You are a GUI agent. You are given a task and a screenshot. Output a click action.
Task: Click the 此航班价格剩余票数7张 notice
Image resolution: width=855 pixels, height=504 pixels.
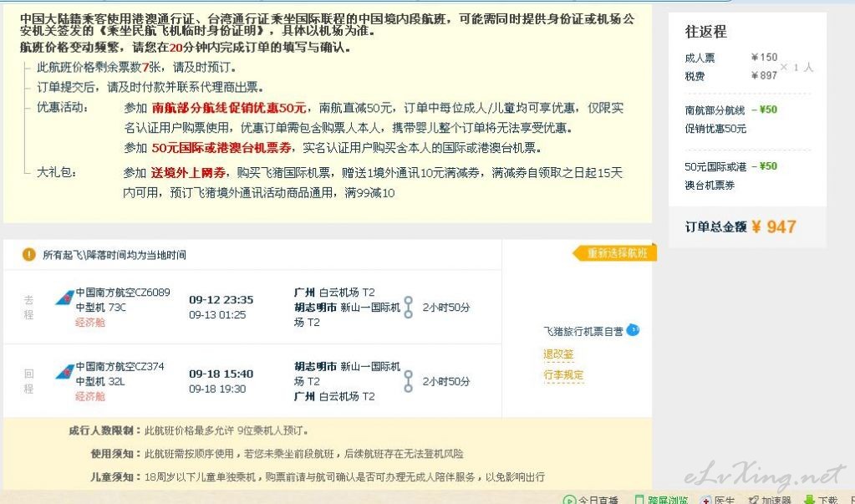tap(136, 68)
